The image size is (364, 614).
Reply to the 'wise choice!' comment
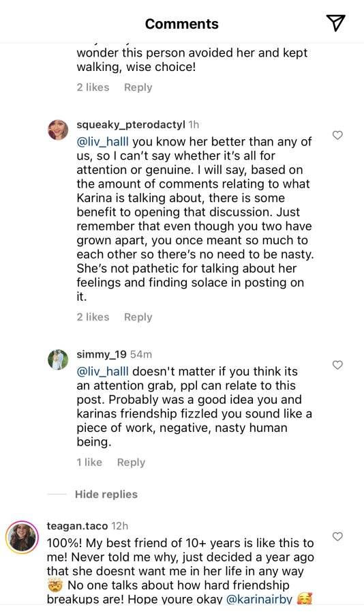click(x=138, y=87)
